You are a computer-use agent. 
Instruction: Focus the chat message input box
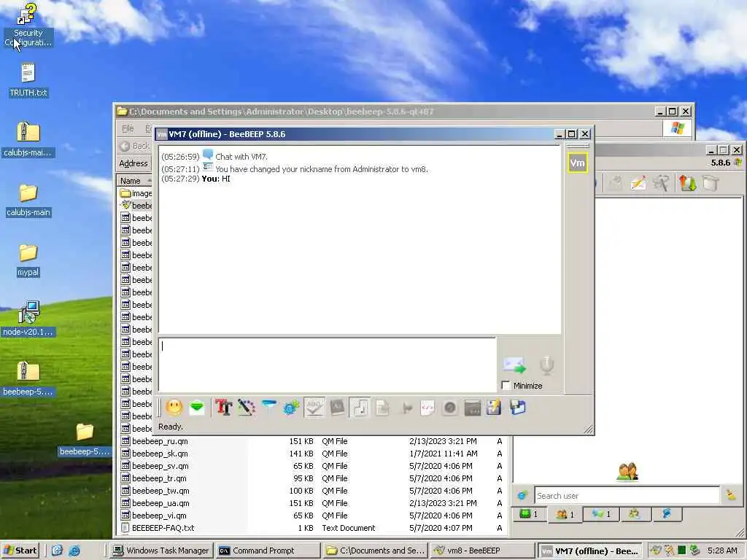coord(328,365)
